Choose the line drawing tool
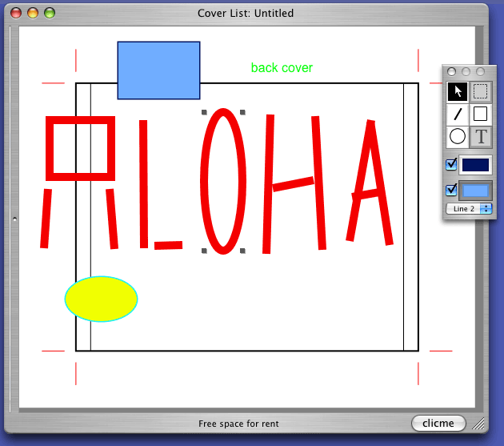Image resolution: width=504 pixels, height=446 pixels. coord(457,114)
